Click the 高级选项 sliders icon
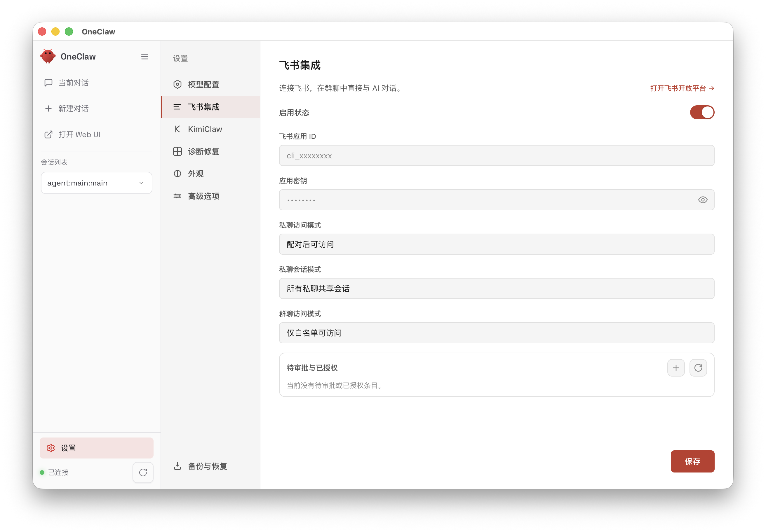This screenshot has height=532, width=766. [x=177, y=196]
